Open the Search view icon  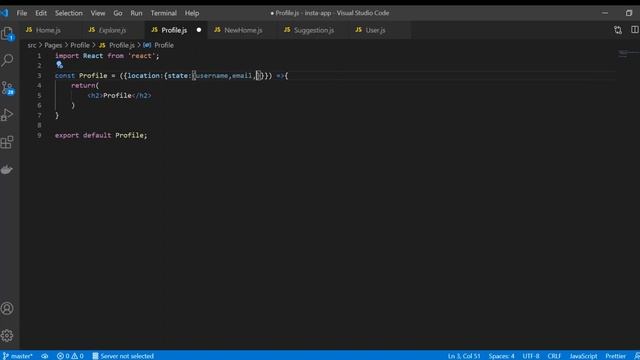pos(7,60)
